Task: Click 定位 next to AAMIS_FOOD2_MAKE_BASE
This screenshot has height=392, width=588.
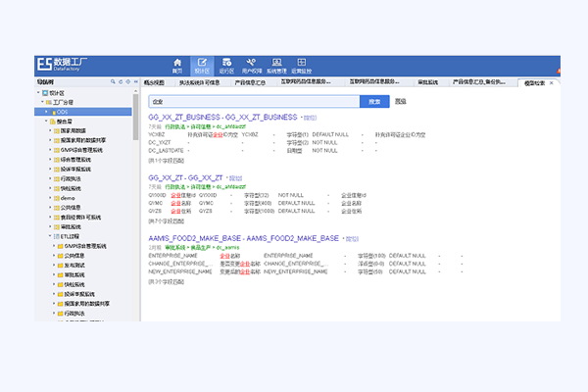Action: pyautogui.click(x=352, y=239)
